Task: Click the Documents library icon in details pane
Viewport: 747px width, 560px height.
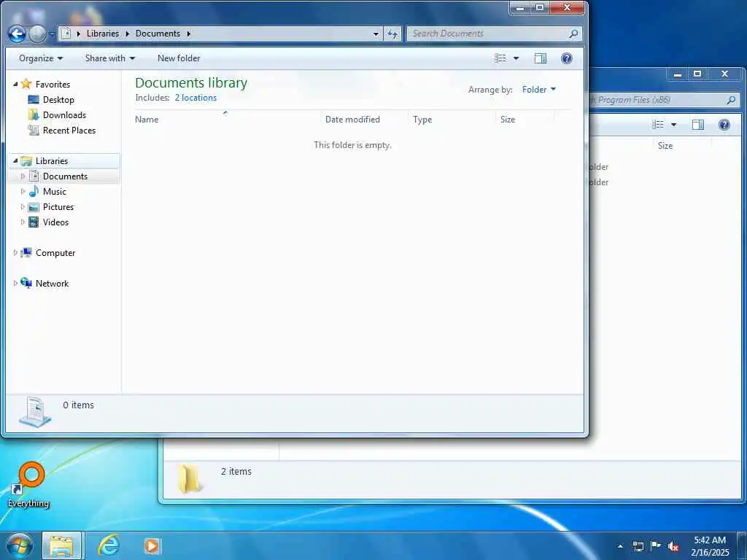Action: click(35, 412)
